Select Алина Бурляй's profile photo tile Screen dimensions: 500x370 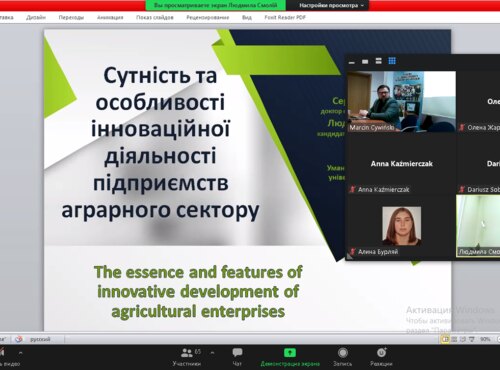(401, 226)
